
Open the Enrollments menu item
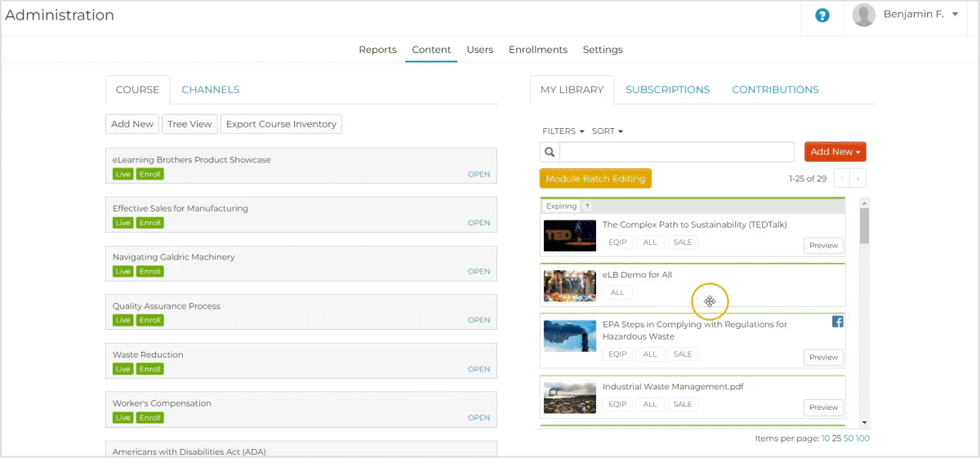537,50
